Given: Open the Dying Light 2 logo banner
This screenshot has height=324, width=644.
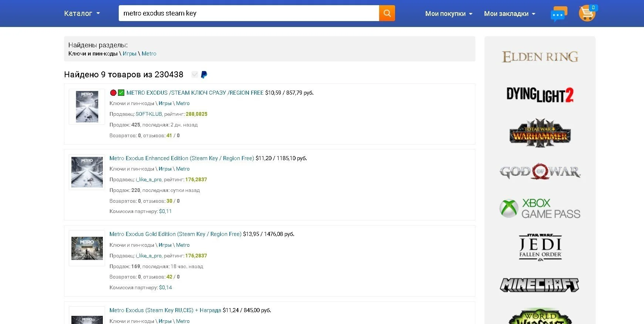Looking at the screenshot, I should [540, 95].
